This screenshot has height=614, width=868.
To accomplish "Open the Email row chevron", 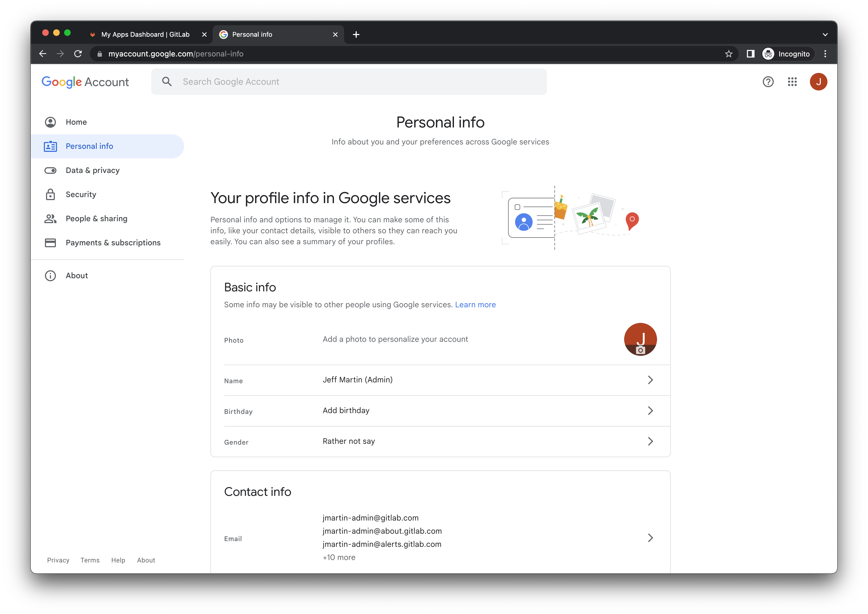I will click(650, 538).
